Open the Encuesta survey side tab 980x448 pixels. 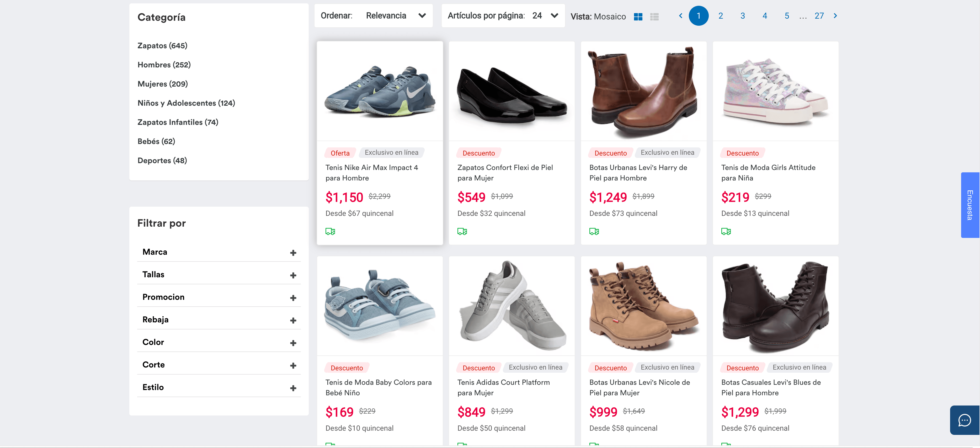pyautogui.click(x=970, y=205)
